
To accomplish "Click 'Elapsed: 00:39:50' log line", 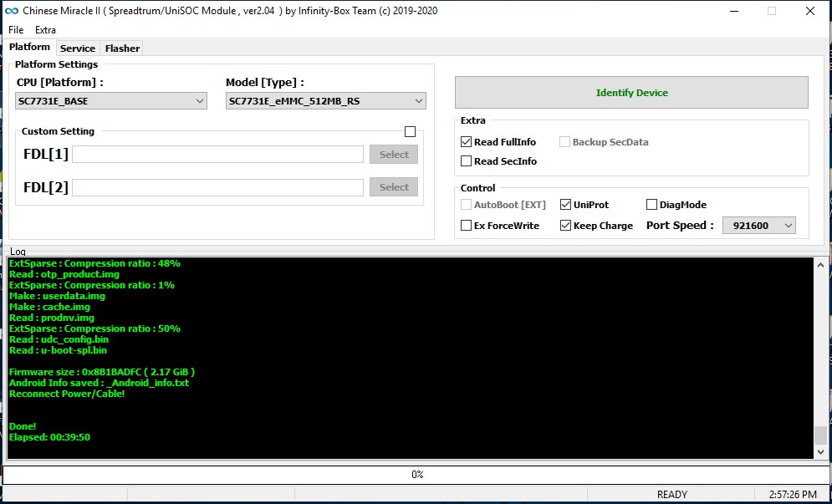I will click(x=50, y=437).
